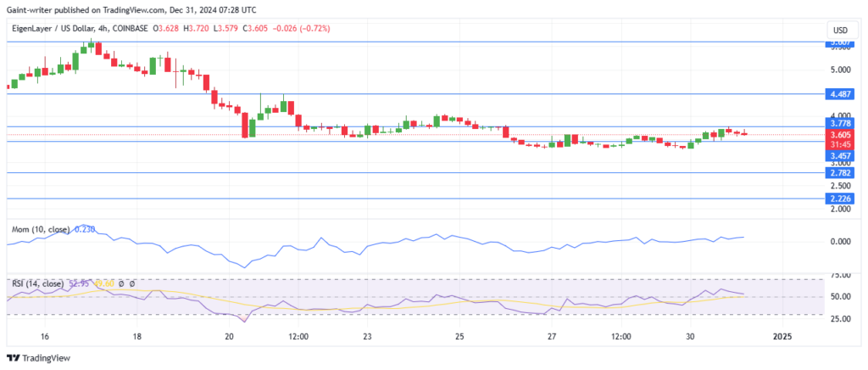This screenshot has height=370, width=868.
Task: Click the 2.000 price axis label
Action: click(839, 209)
